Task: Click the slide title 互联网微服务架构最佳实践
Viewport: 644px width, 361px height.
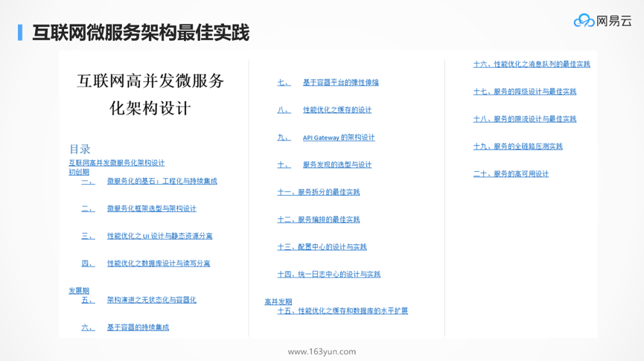Action: click(x=141, y=33)
